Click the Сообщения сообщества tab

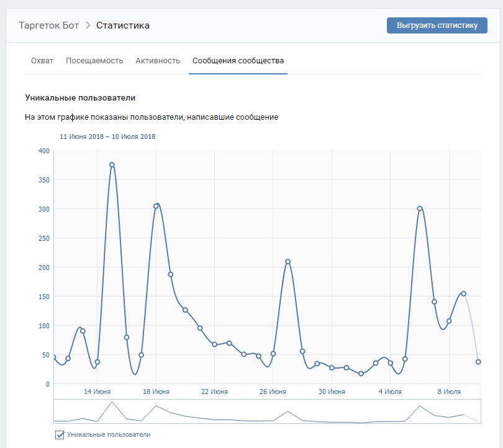click(x=238, y=61)
